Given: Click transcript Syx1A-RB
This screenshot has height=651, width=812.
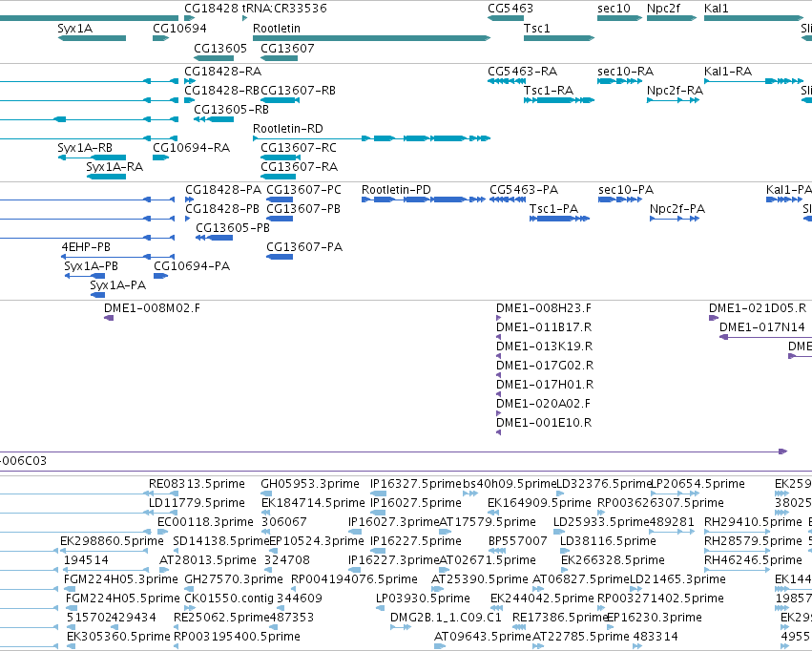Looking at the screenshot, I should pyautogui.click(x=85, y=148).
